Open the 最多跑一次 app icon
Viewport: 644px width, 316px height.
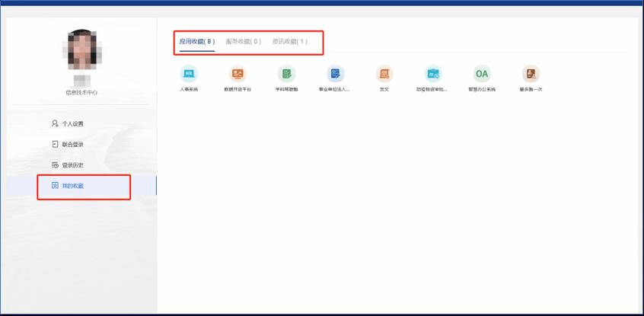(x=531, y=74)
